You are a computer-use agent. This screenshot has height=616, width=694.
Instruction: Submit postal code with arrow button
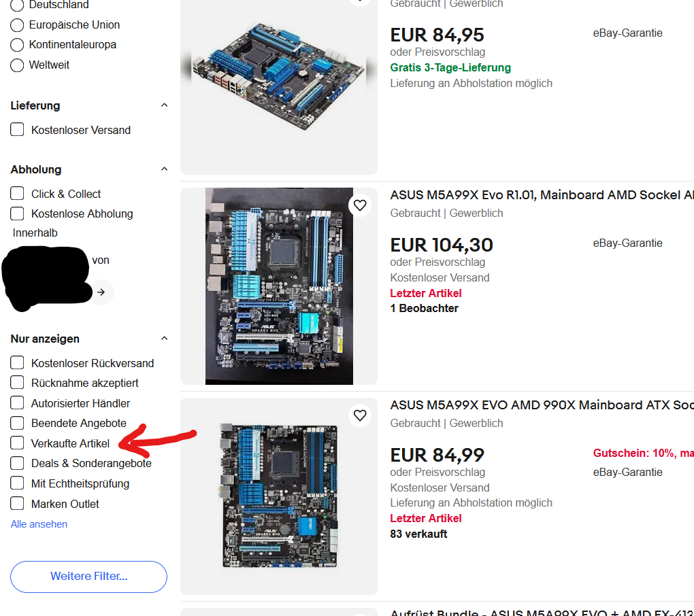[x=101, y=292]
